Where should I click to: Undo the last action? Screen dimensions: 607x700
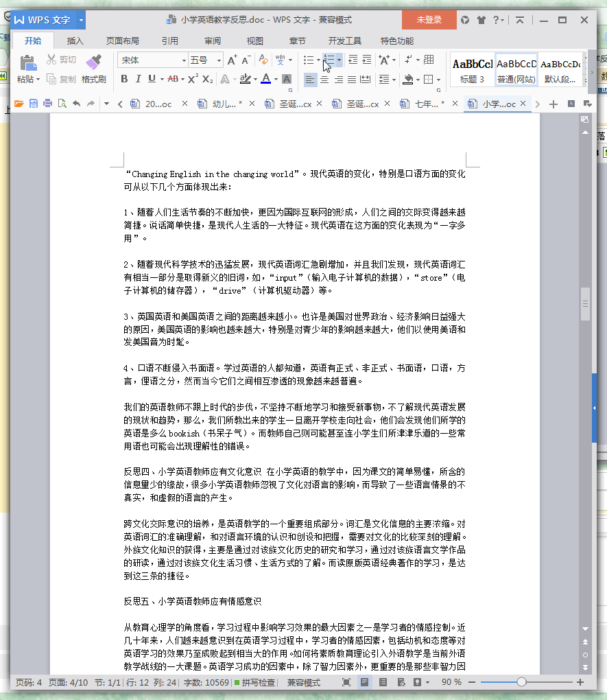pyautogui.click(x=76, y=104)
